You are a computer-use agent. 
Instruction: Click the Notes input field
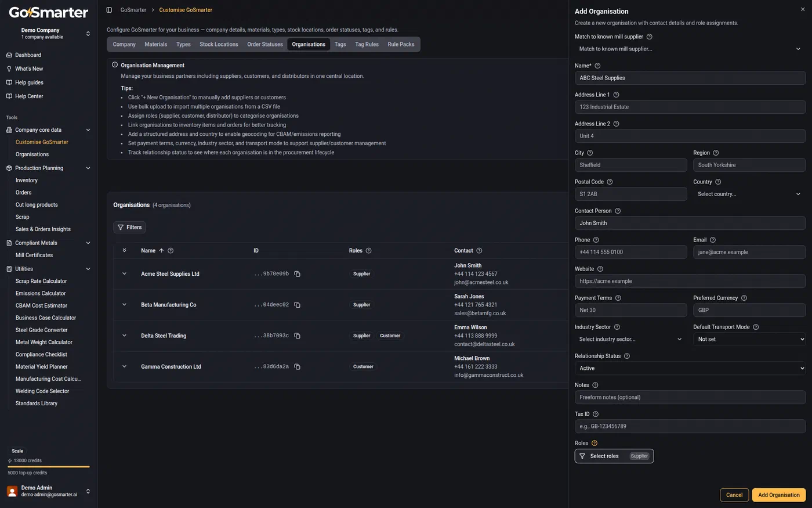pos(690,397)
